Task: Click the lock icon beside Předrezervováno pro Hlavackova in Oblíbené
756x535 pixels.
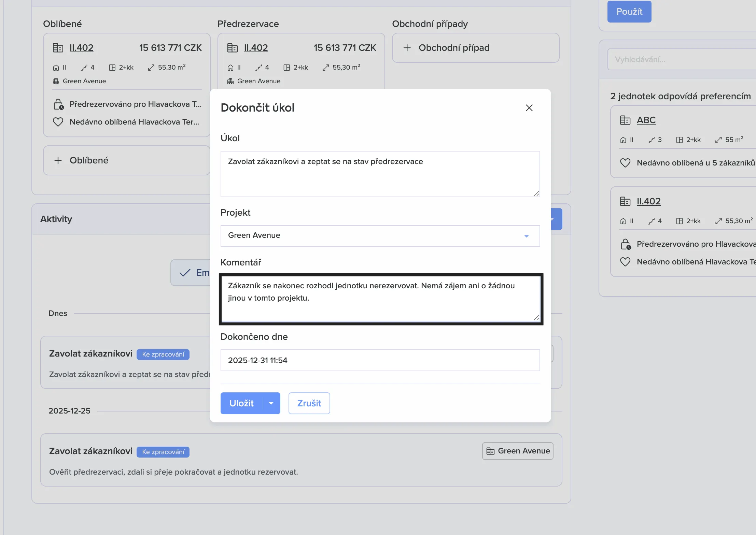Action: point(58,104)
